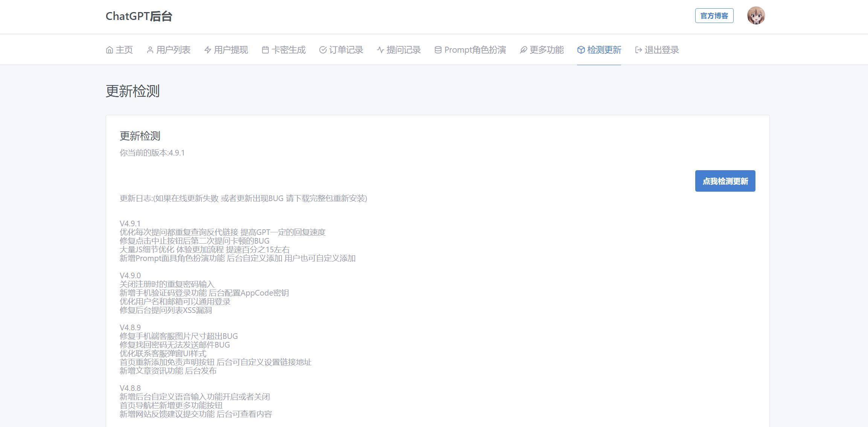The height and width of the screenshot is (427, 868).
Task: Open the 官方博客 link button
Action: (x=714, y=16)
